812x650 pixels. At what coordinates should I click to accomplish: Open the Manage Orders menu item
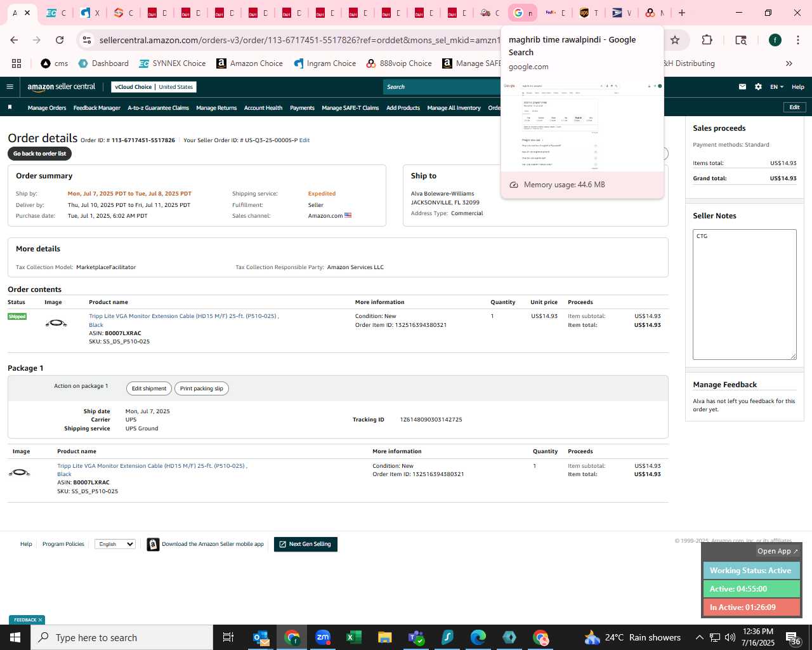[47, 108]
